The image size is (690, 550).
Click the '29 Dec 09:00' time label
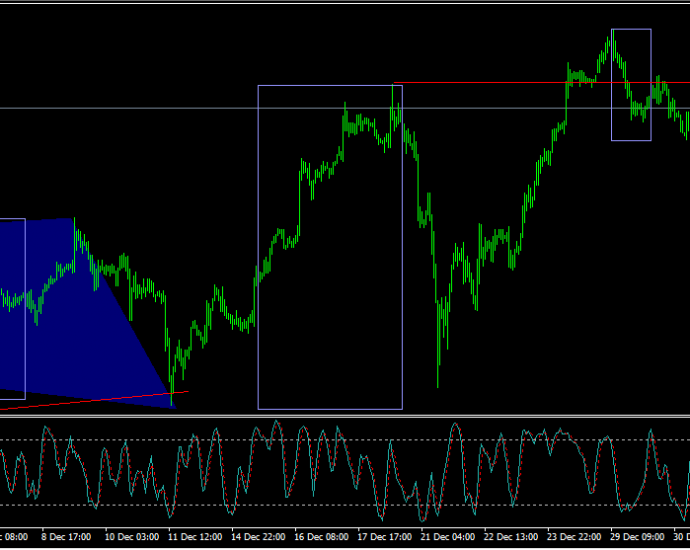pos(638,537)
